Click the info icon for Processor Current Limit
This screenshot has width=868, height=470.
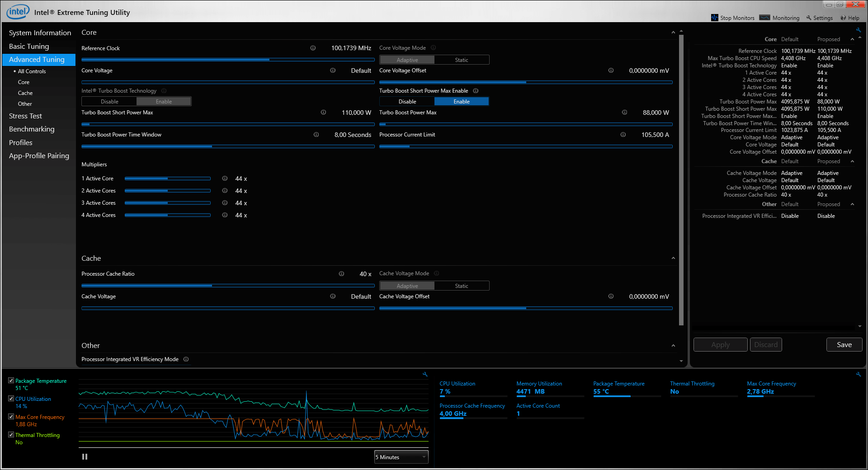click(x=623, y=135)
